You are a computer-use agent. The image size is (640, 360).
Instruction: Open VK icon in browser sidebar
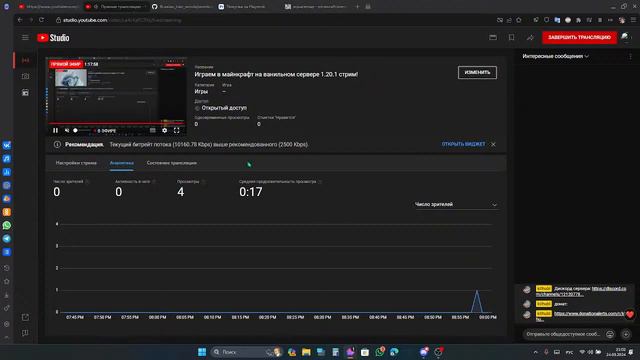coord(7,145)
